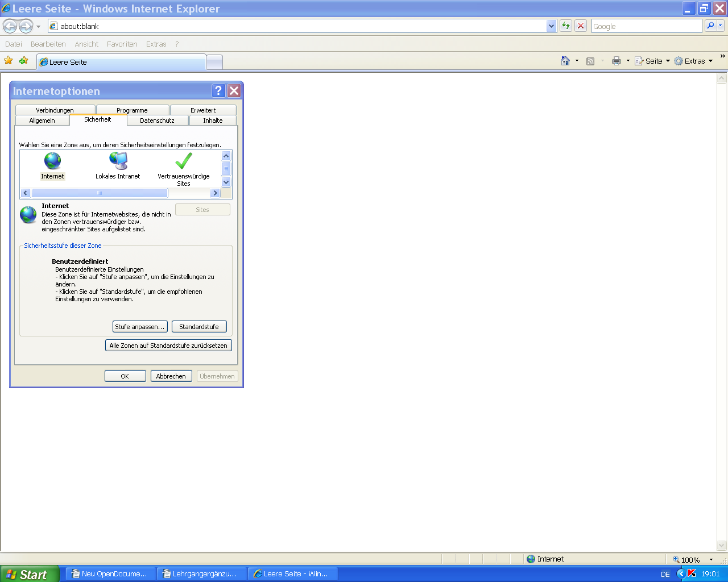Expand the zoom level dropdown arrow

(x=711, y=559)
